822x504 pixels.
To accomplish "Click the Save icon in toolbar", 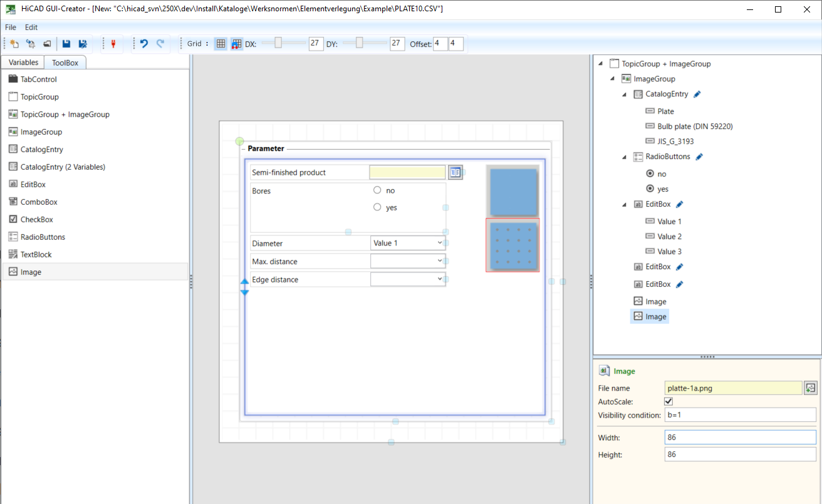I will [66, 44].
